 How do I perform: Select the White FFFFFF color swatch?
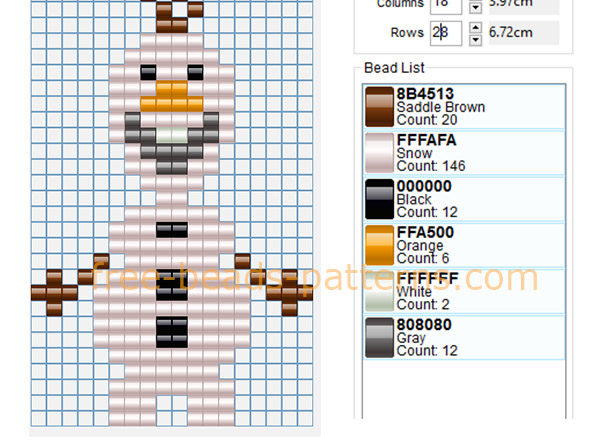click(x=379, y=292)
